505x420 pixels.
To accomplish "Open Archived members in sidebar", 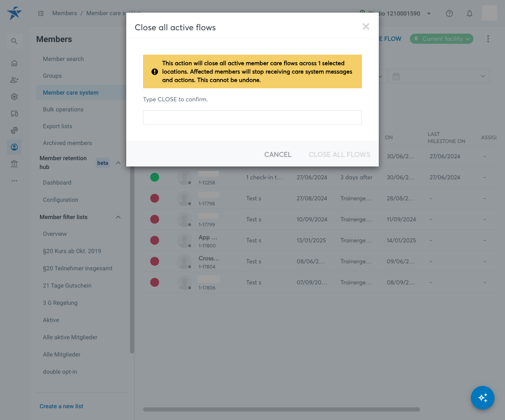I will coord(67,143).
